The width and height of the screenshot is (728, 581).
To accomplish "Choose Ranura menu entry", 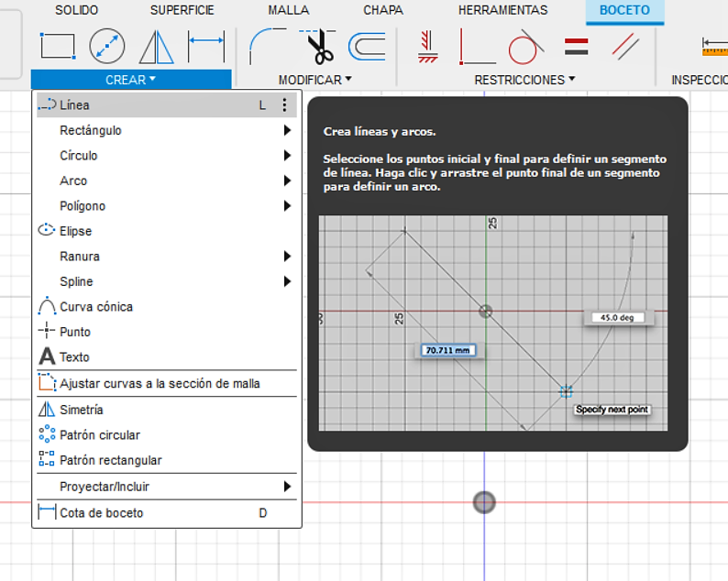I will coord(167,257).
